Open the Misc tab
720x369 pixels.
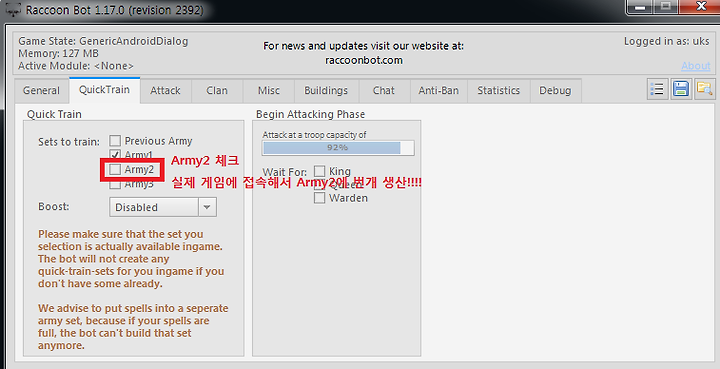tap(269, 90)
